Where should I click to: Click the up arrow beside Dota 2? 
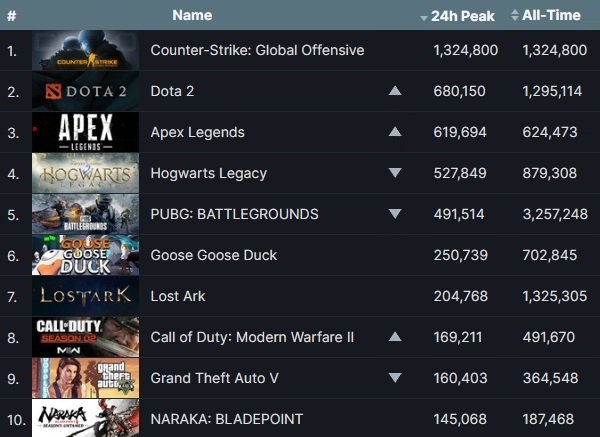click(395, 91)
